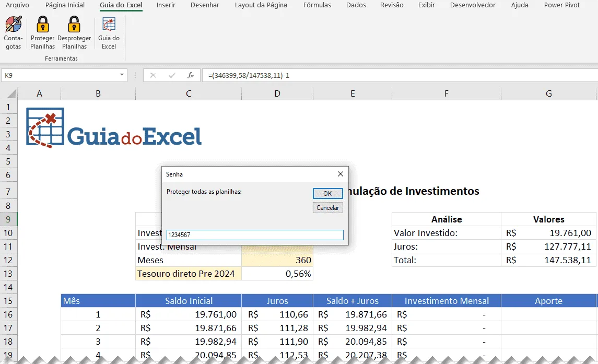
Task: Click the formula bar confirm checkmark icon
Action: point(172,75)
